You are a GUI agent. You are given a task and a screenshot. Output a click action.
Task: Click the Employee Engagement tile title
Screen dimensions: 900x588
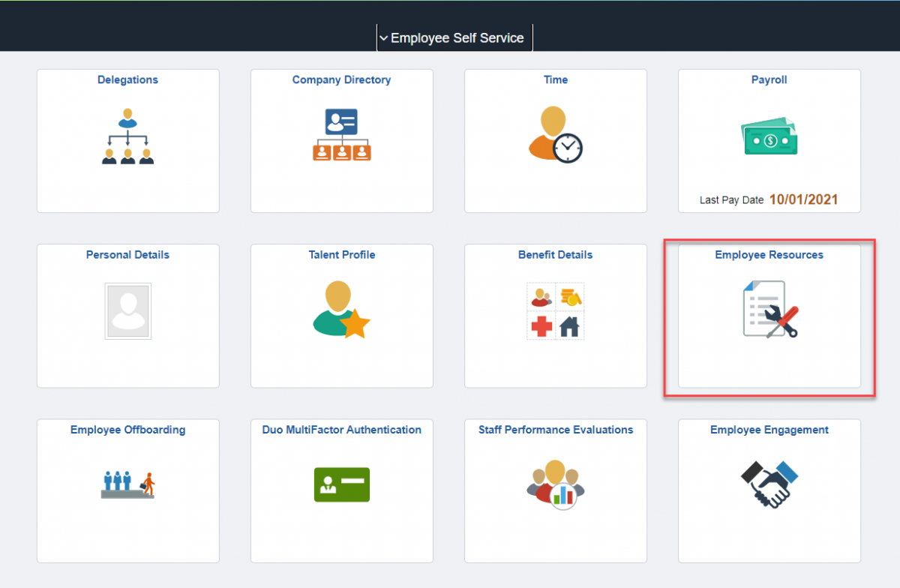click(x=769, y=430)
